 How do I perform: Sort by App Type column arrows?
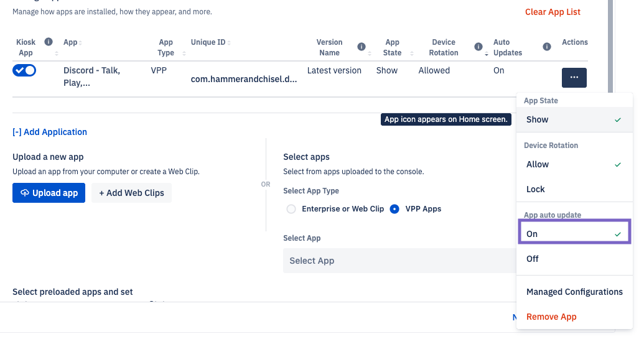(184, 53)
